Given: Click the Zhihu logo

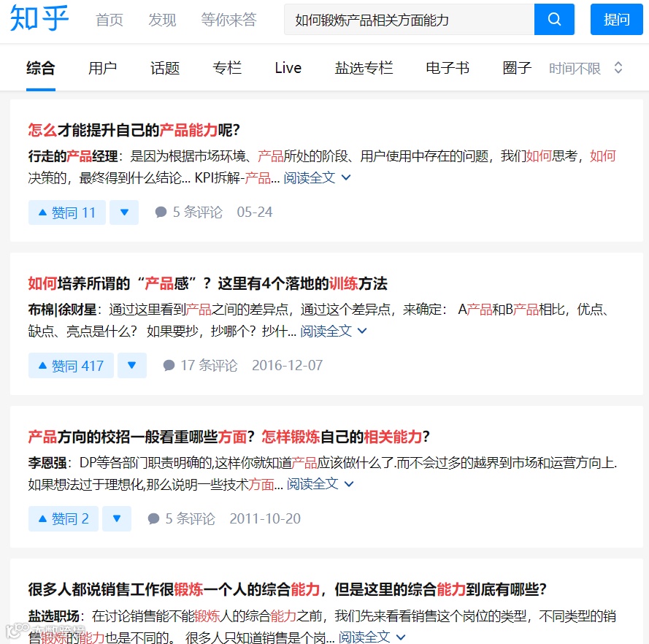Looking at the screenshot, I should click(x=38, y=20).
